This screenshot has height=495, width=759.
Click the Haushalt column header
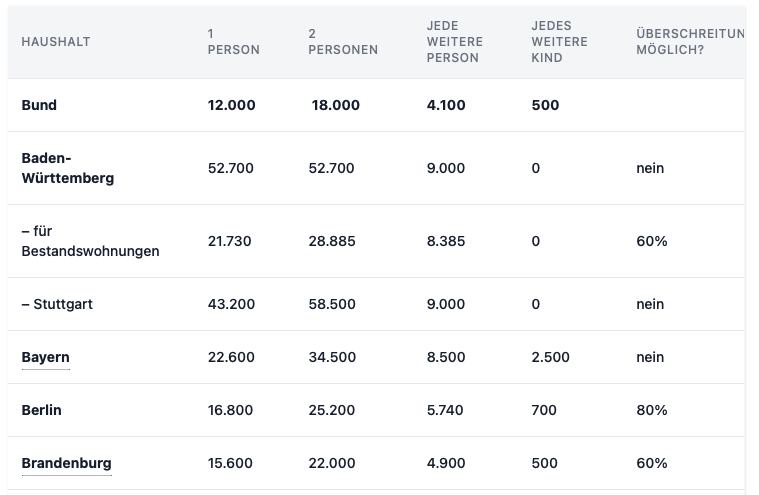[56, 42]
